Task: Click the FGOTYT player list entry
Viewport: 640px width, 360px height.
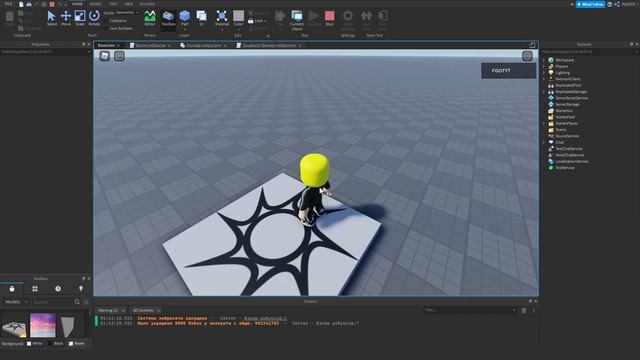Action: tap(509, 71)
